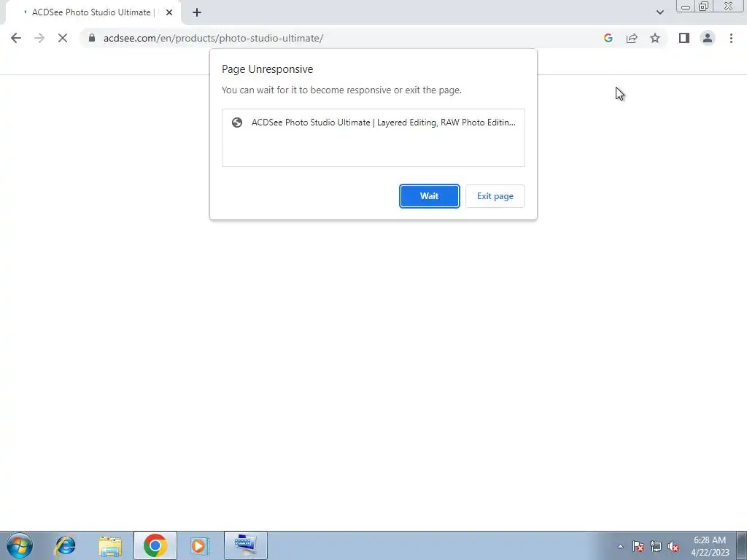Click the lock icon for site information
The height and width of the screenshot is (560, 747).
pyautogui.click(x=92, y=38)
